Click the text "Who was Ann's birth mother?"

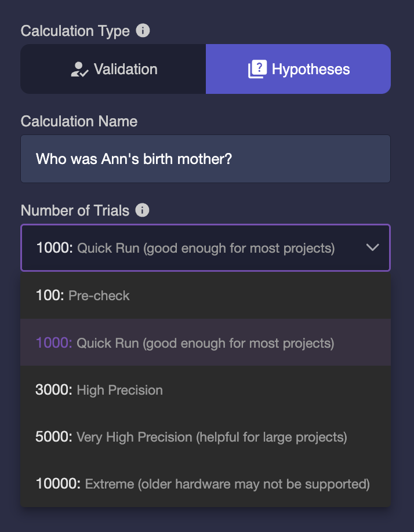(x=134, y=159)
